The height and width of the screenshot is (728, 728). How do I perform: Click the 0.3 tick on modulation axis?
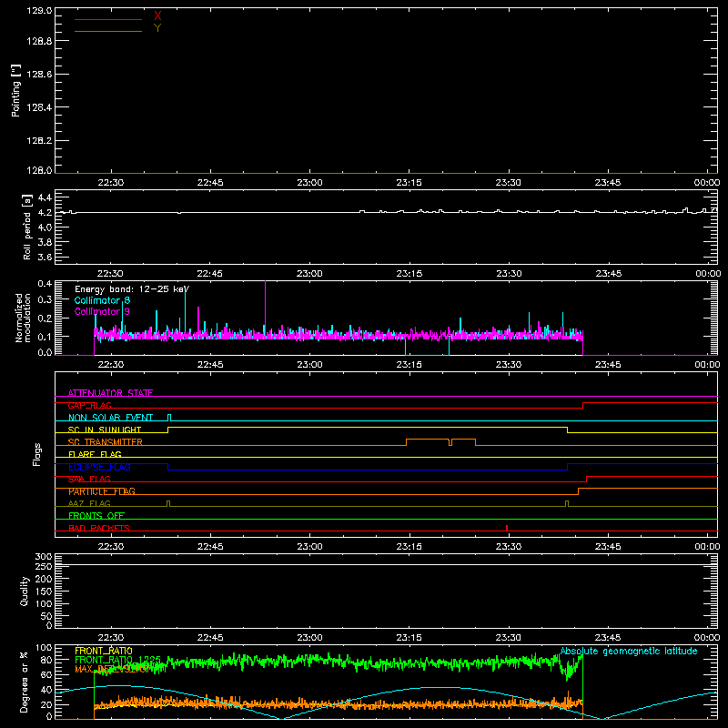tap(45, 299)
